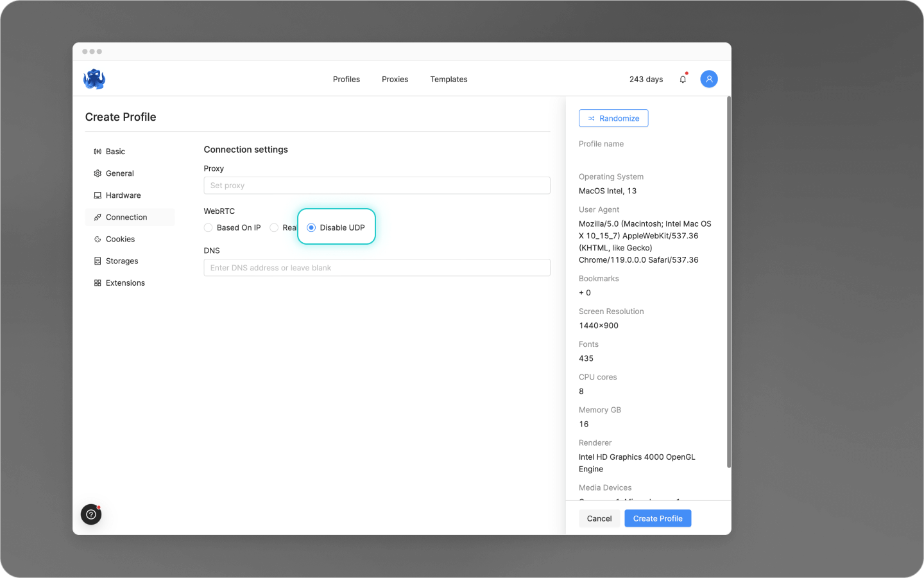Open notifications via bell icon
924x578 pixels.
pos(683,78)
